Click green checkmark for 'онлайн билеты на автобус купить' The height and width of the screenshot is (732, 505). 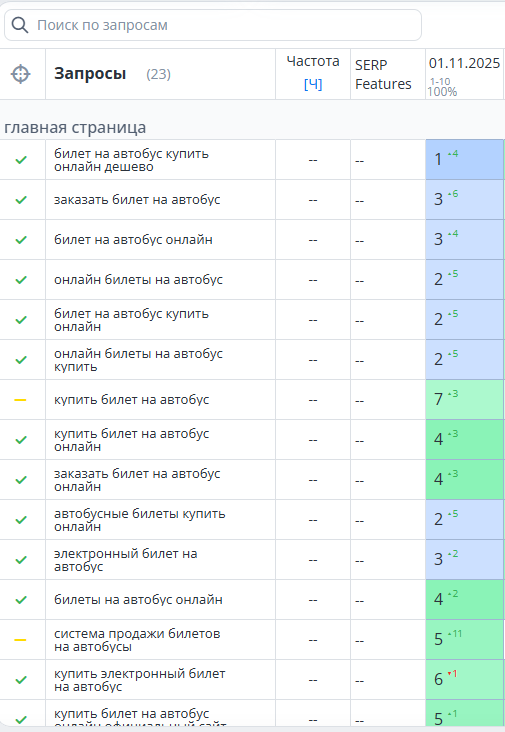pyautogui.click(x=21, y=360)
